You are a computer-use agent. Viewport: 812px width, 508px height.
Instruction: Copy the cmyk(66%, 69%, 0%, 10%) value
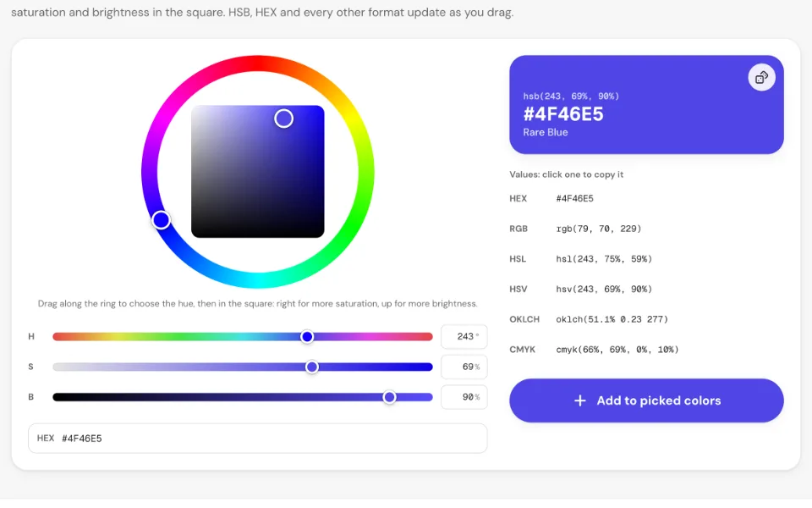click(617, 350)
